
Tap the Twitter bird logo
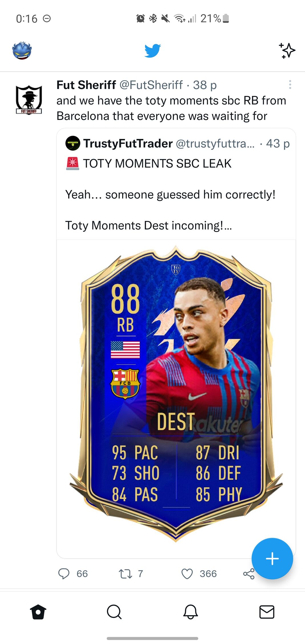[153, 51]
